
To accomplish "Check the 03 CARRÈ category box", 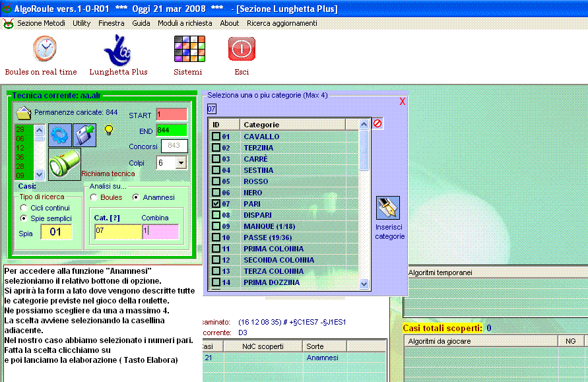I will click(x=216, y=158).
